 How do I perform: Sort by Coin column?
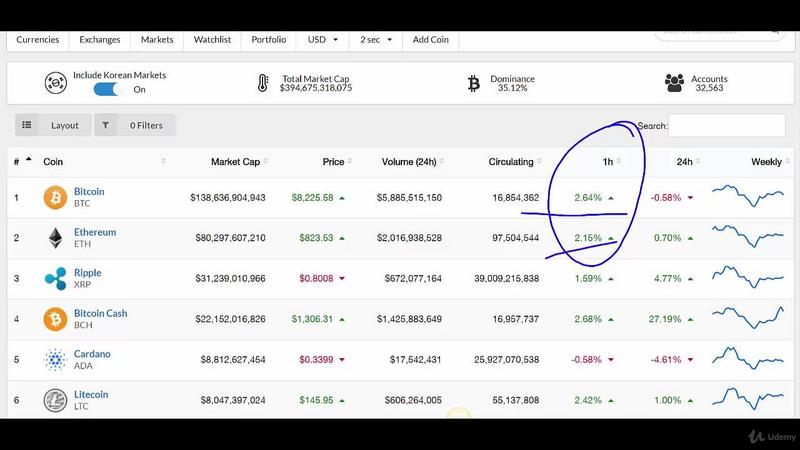coord(104,161)
